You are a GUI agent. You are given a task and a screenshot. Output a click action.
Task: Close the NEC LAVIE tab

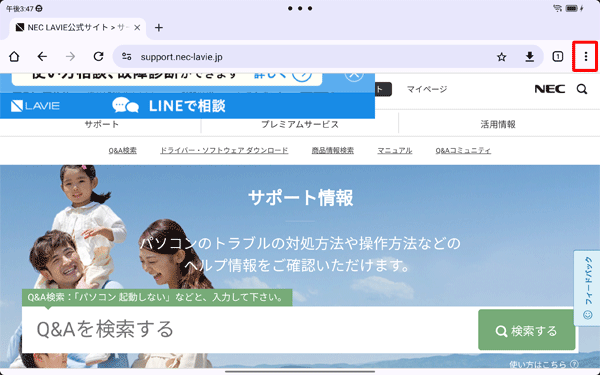pyautogui.click(x=137, y=28)
